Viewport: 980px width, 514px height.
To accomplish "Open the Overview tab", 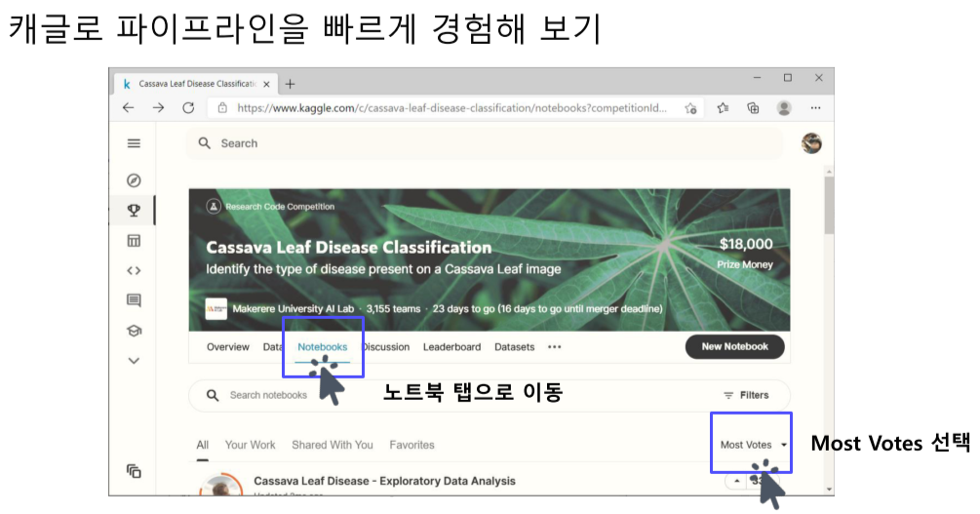I will [228, 347].
